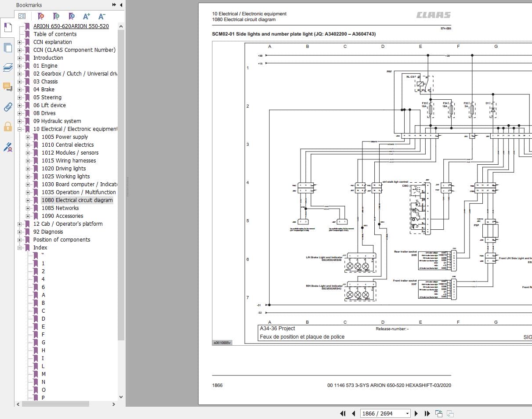Open the ARION 650-620ARION 550-520 bookmark
Screen dimensions: 532x419
[x=71, y=26]
